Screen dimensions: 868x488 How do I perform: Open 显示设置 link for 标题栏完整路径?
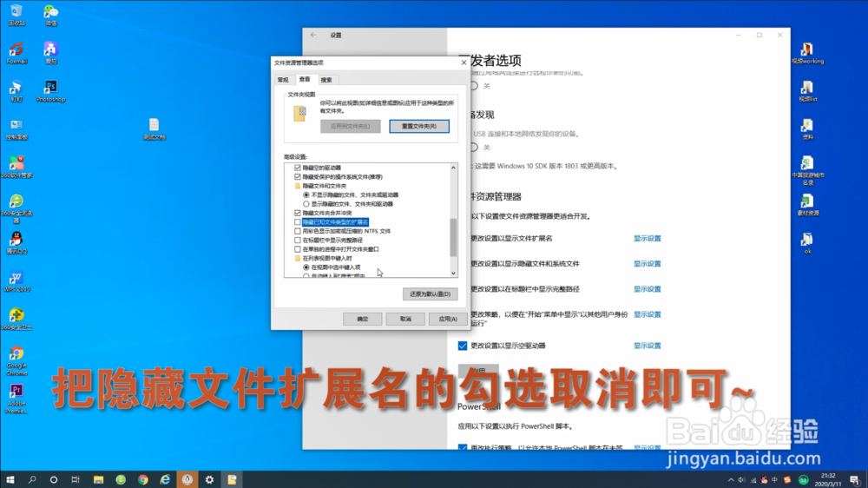pyautogui.click(x=648, y=289)
